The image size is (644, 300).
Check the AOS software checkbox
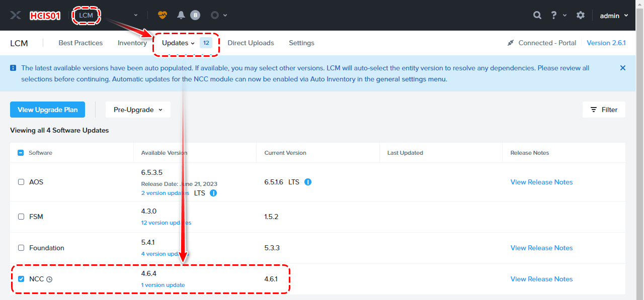[x=21, y=182]
